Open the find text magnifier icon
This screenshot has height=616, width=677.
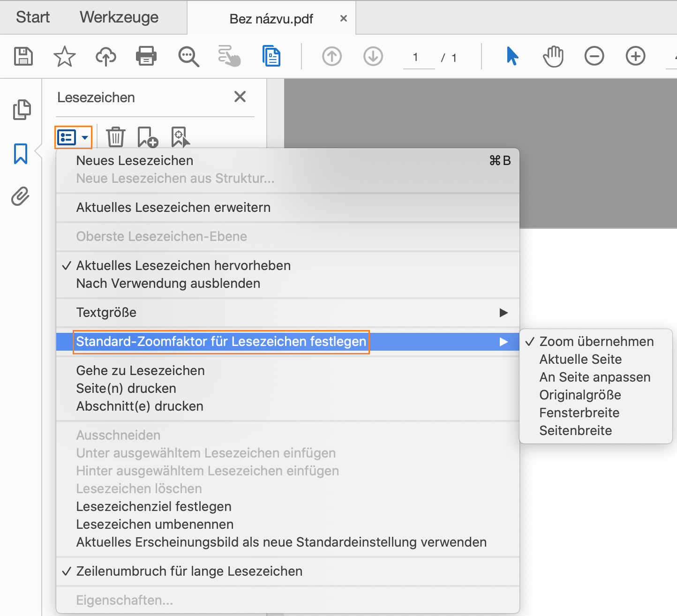(188, 56)
